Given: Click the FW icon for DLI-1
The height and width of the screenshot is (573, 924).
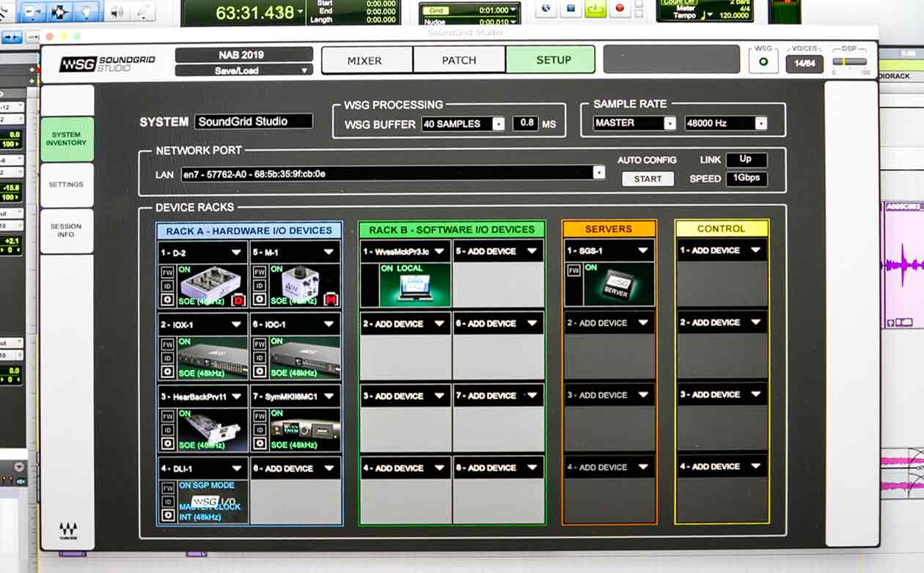Looking at the screenshot, I should pyautogui.click(x=166, y=487).
